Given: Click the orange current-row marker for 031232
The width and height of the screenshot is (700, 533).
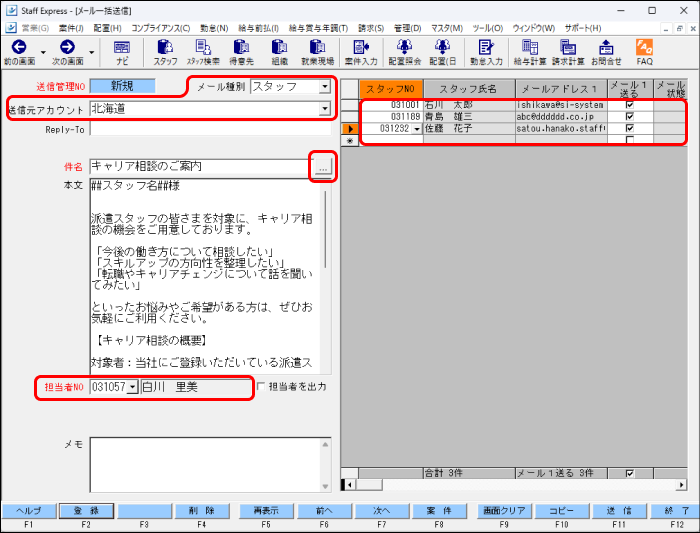Looking at the screenshot, I should pos(350,129).
